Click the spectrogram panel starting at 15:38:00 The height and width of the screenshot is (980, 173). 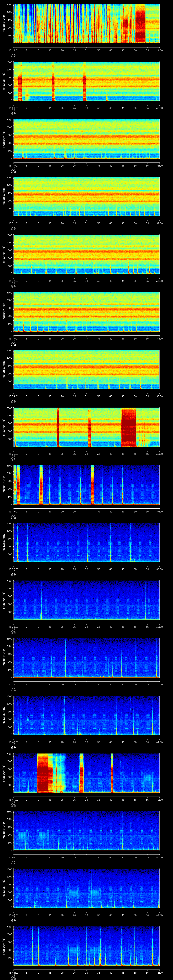pos(87,600)
